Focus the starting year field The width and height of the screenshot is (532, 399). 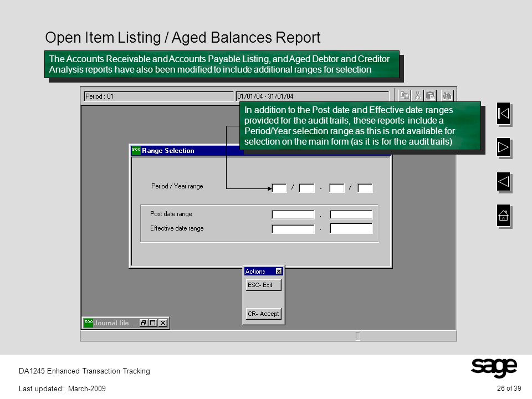click(x=306, y=188)
